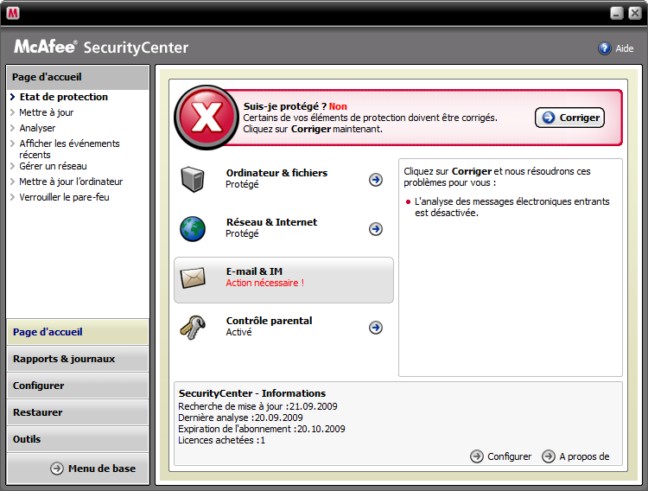Minimize the SecurityCenter window

(617, 13)
